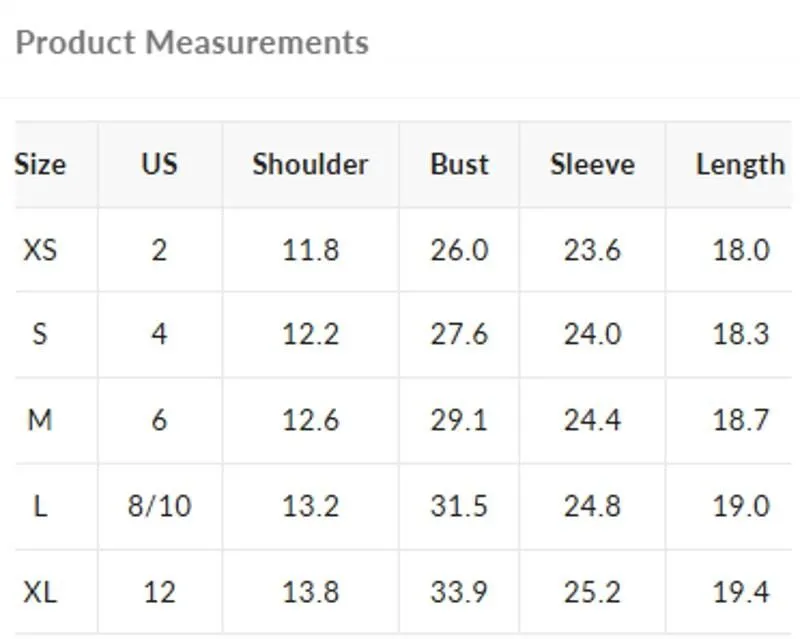Click the 29.1 bust measurement
800x639 pixels.
point(459,421)
